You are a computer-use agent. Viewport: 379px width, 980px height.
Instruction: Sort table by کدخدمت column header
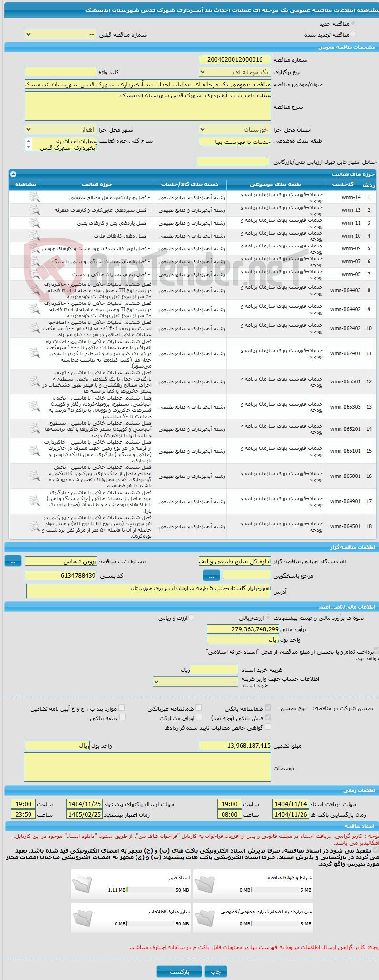[343, 184]
